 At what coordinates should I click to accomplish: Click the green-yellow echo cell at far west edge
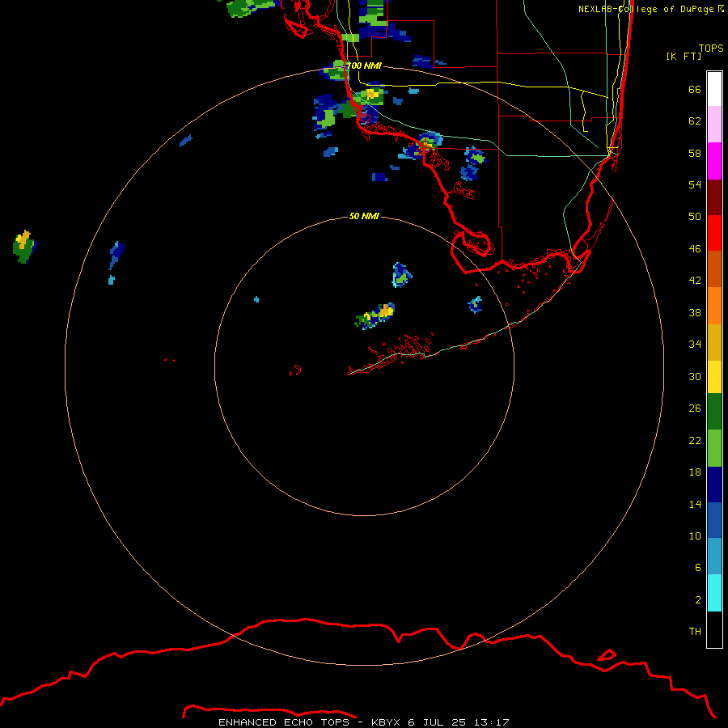24,247
